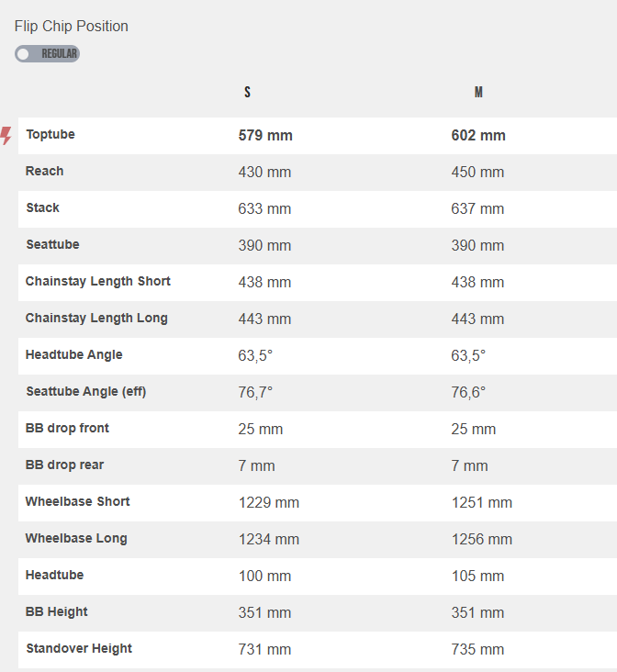Click the 602 mm Toptube value for M

tap(478, 136)
